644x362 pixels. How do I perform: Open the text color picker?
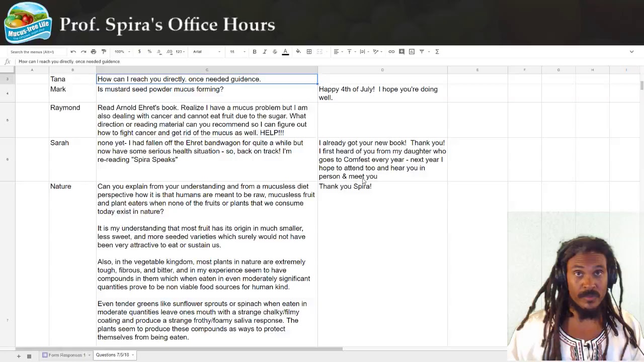click(x=285, y=52)
